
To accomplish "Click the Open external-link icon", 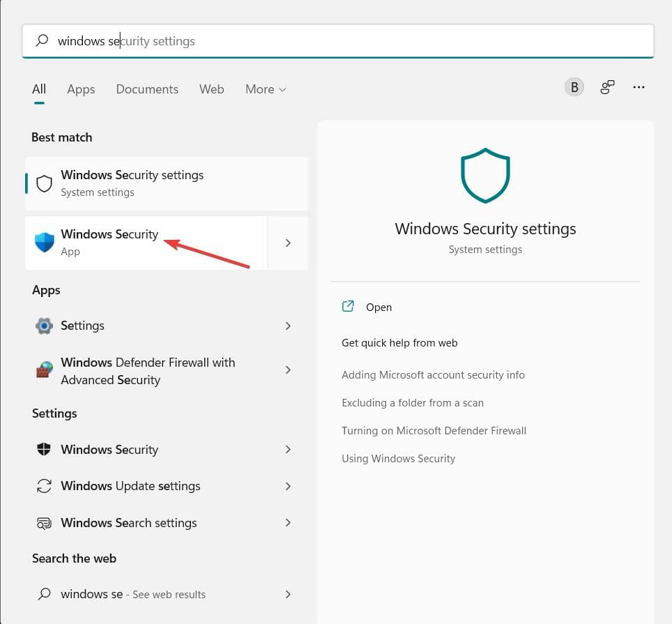I will point(348,306).
